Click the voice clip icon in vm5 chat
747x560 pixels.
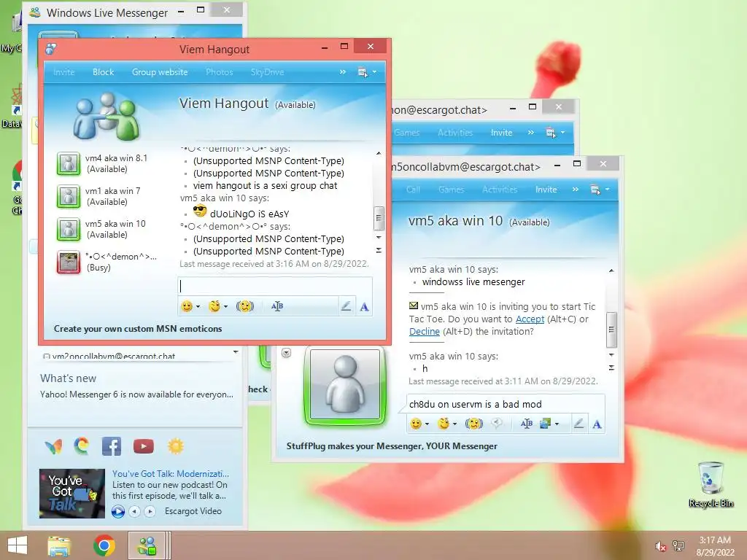pyautogui.click(x=497, y=423)
